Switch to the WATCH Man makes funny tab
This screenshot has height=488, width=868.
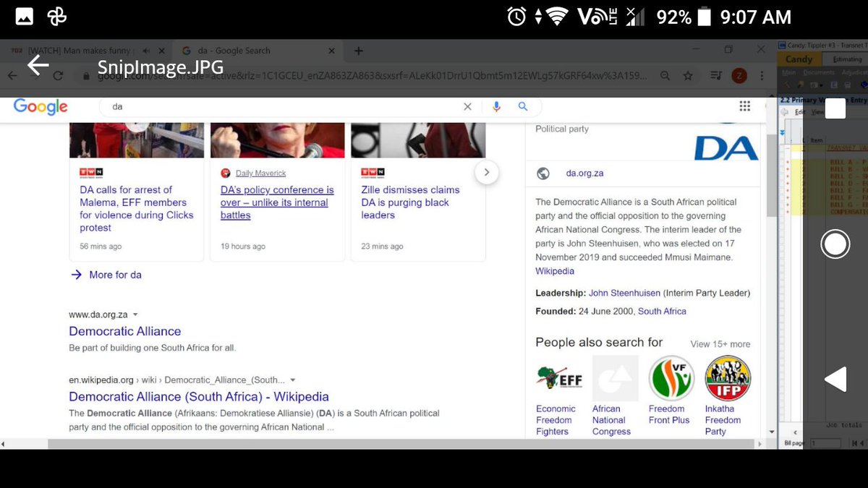click(87, 51)
